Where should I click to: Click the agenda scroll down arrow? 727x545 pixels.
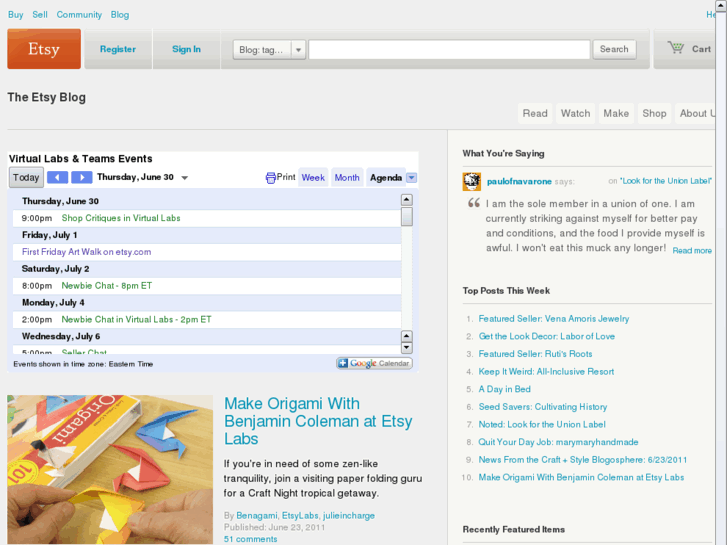407,347
